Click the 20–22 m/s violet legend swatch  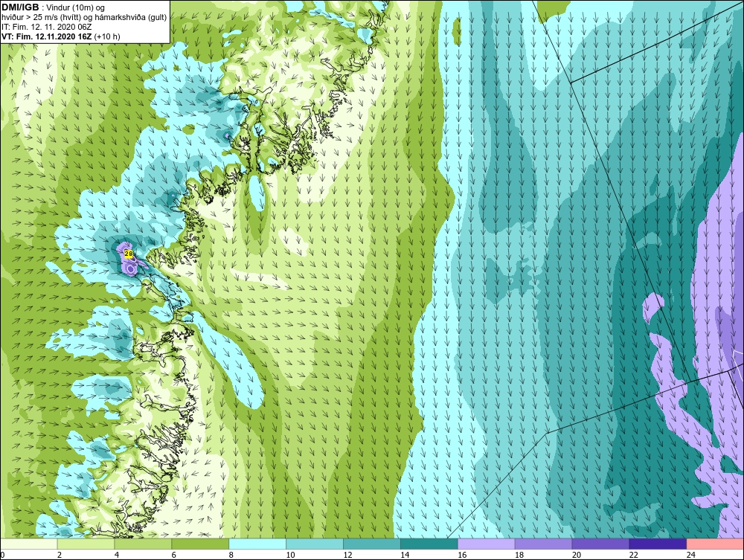pyautogui.click(x=600, y=544)
